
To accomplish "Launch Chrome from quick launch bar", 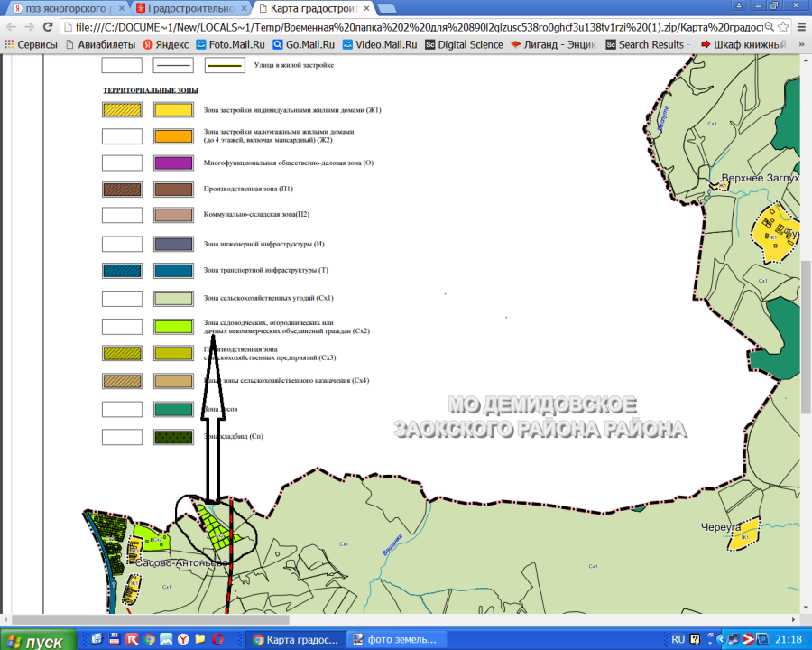I will 149,640.
